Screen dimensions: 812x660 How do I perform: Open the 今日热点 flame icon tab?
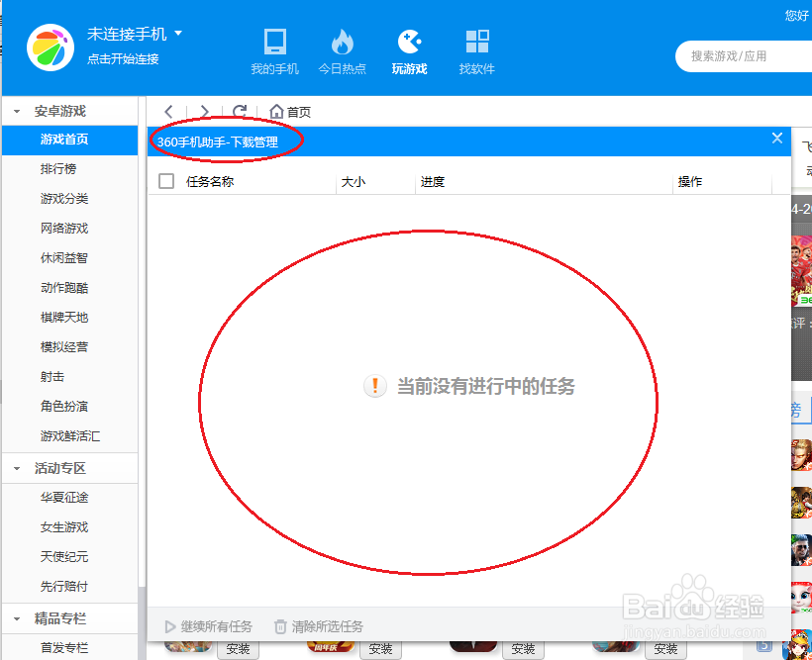point(342,51)
